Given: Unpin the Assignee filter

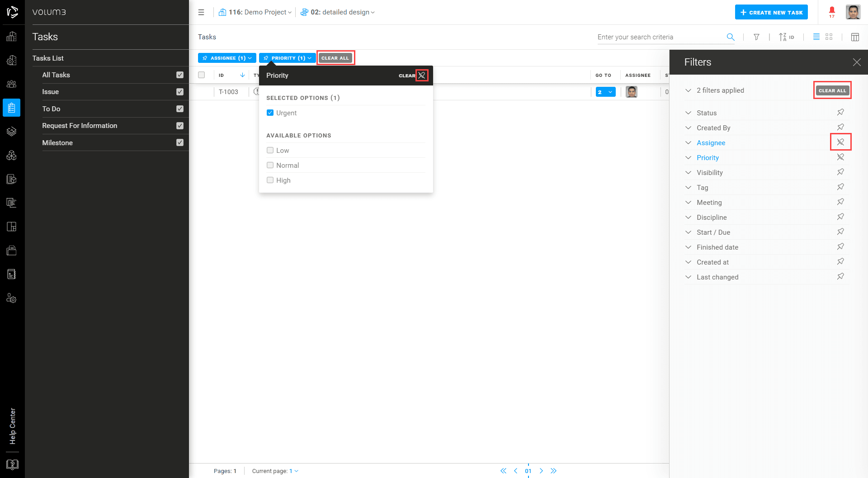Looking at the screenshot, I should [x=840, y=142].
